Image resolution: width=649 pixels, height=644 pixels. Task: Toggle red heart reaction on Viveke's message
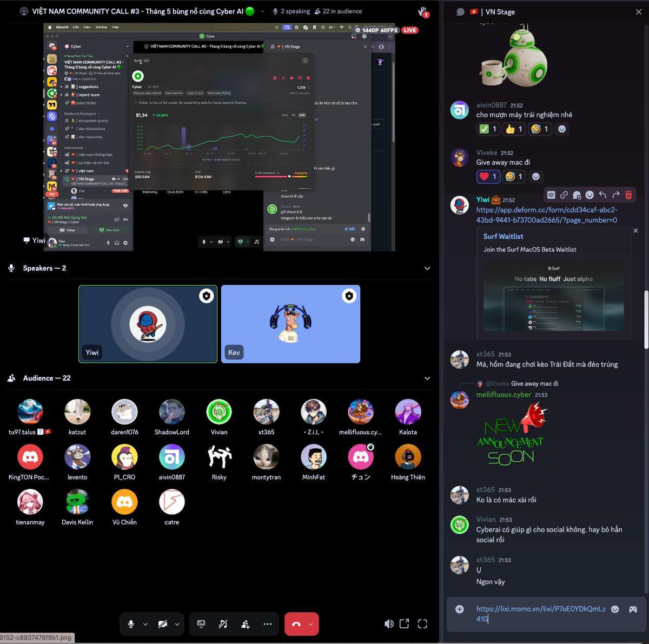tap(488, 176)
